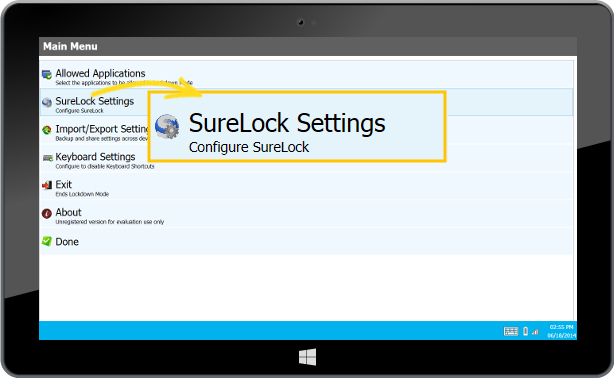
Task: Open the About entry
Action: pos(306,213)
